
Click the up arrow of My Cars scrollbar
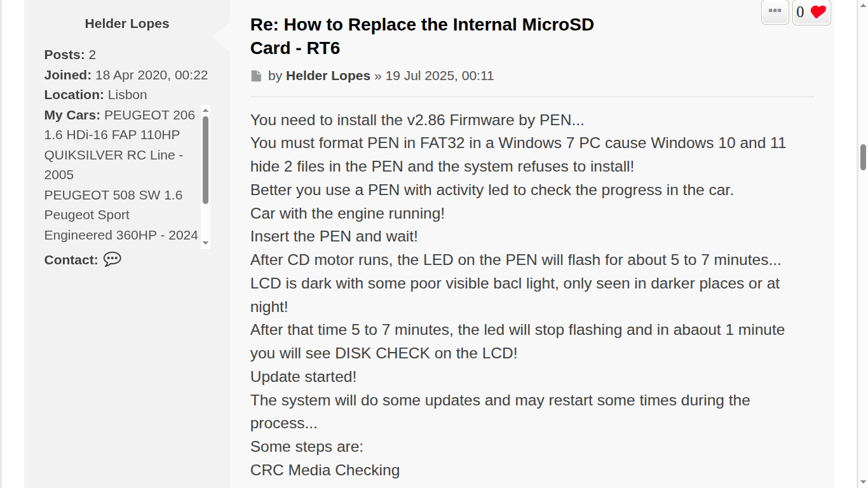pyautogui.click(x=205, y=110)
